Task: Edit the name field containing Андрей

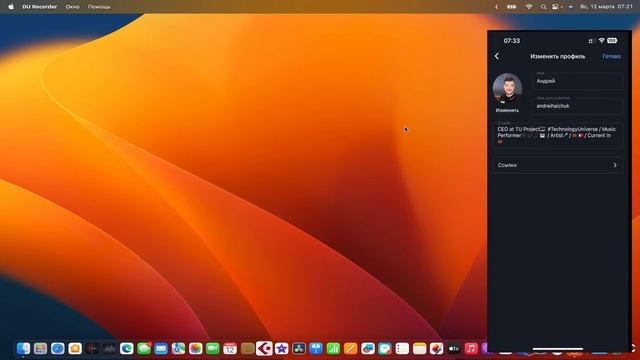Action: point(578,81)
